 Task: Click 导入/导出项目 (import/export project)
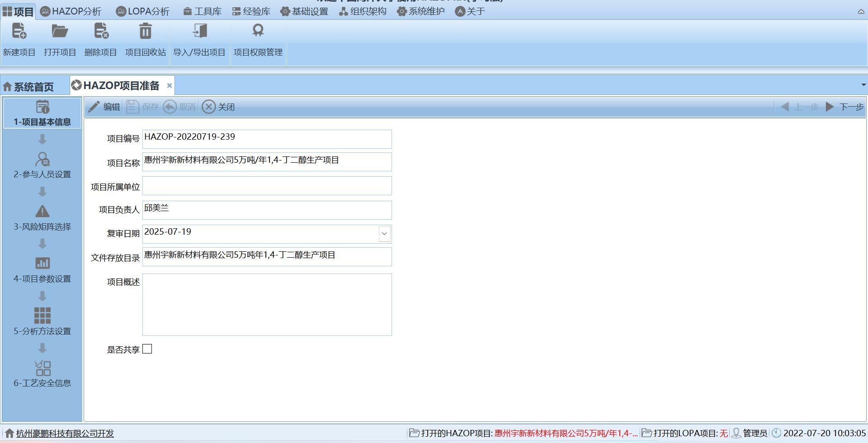coord(199,40)
